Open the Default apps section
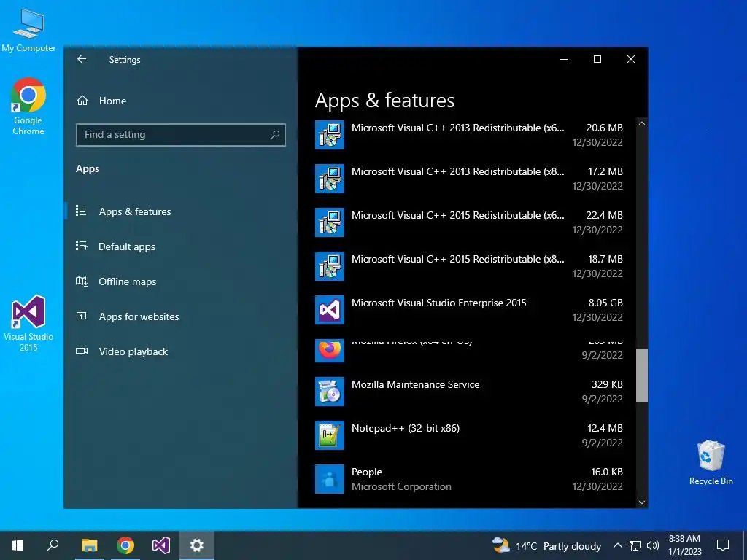Viewport: 747px width, 560px height. pos(127,246)
